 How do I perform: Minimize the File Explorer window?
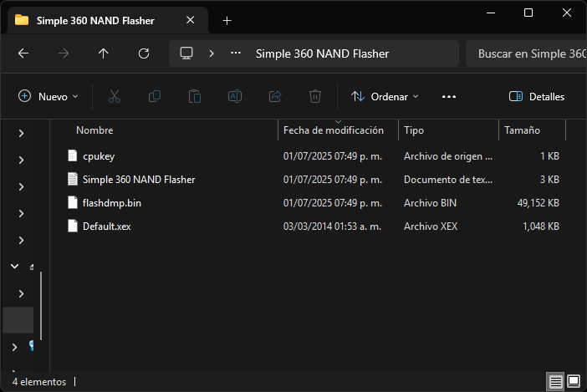(x=491, y=13)
